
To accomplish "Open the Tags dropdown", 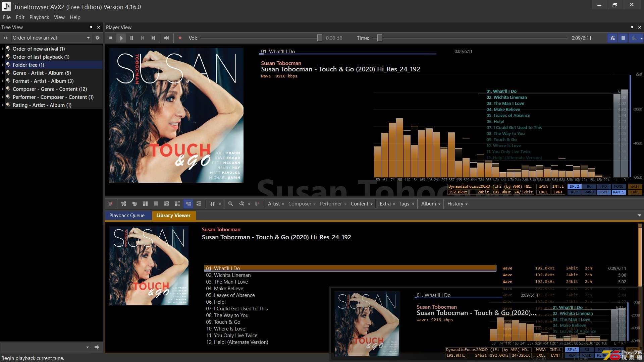I will click(407, 204).
